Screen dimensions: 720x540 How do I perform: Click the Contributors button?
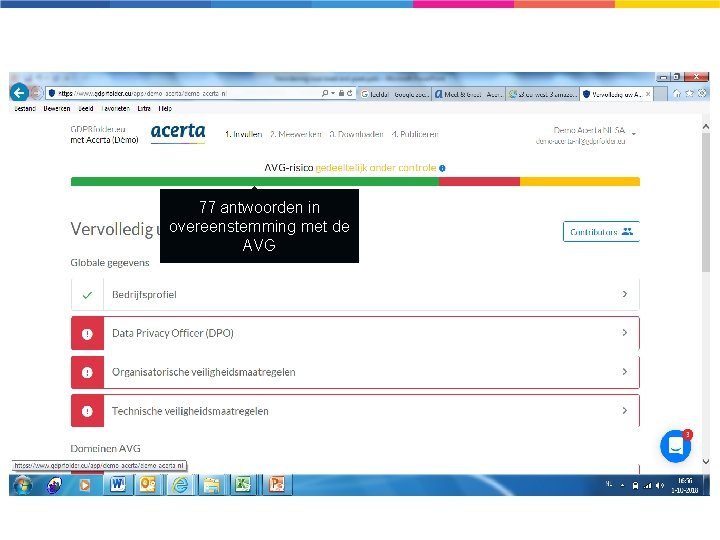pos(601,232)
